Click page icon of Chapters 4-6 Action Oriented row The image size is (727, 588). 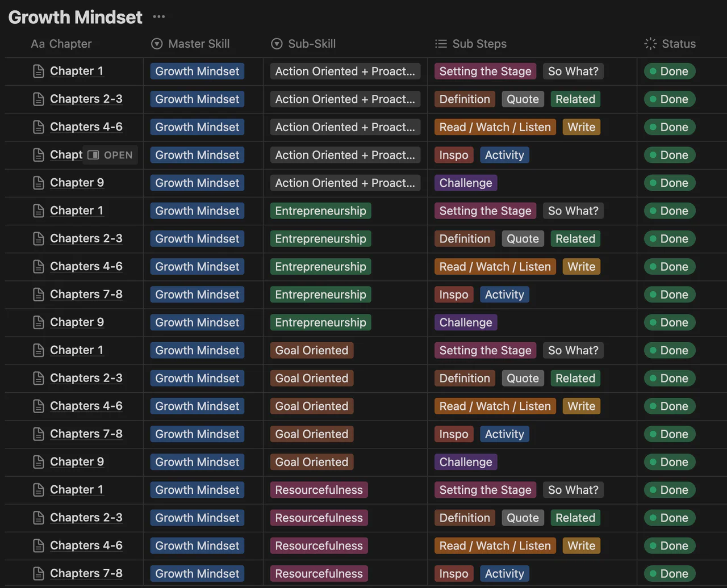point(38,127)
